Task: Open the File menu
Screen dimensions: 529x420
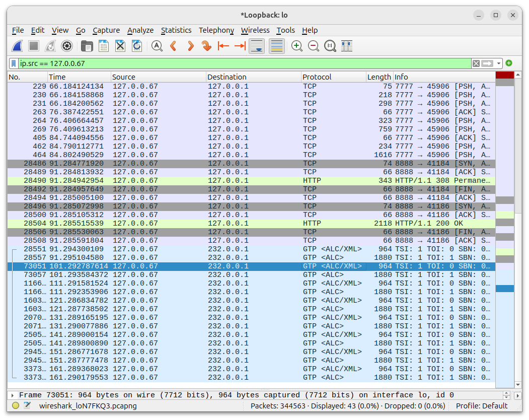Action: 18,30
